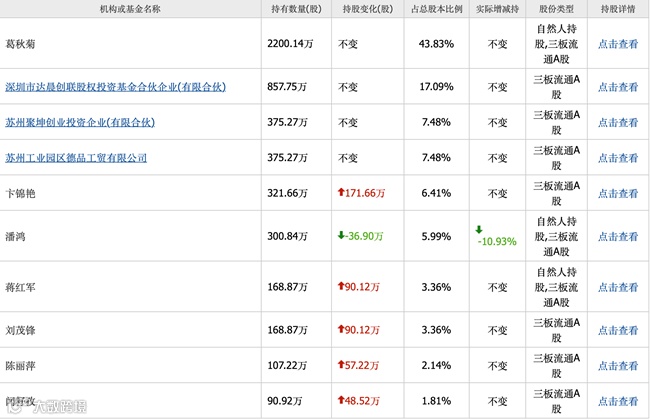The height and width of the screenshot is (420, 650).
Task: Click 点击查看 in the 蒋红军 row
Action: (x=618, y=287)
